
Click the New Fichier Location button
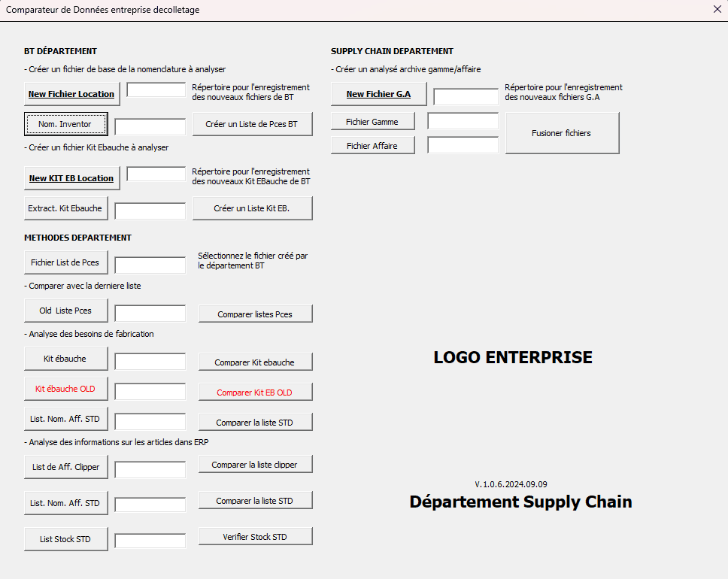click(71, 94)
